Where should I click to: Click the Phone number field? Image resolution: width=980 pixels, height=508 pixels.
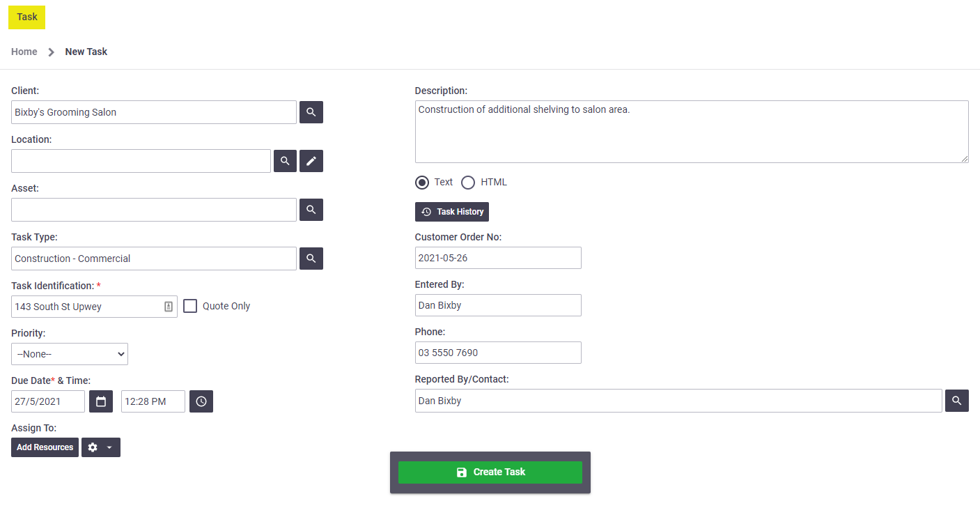coord(498,353)
